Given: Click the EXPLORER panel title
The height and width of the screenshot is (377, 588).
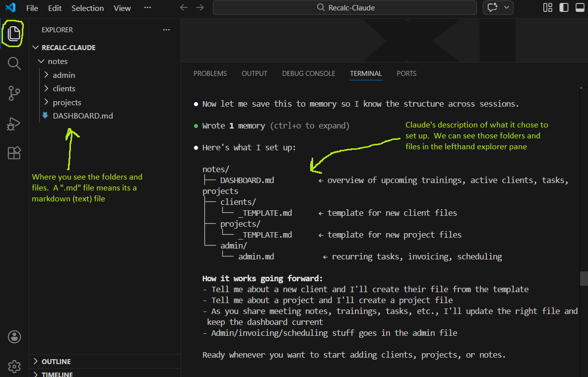Looking at the screenshot, I should click(58, 30).
